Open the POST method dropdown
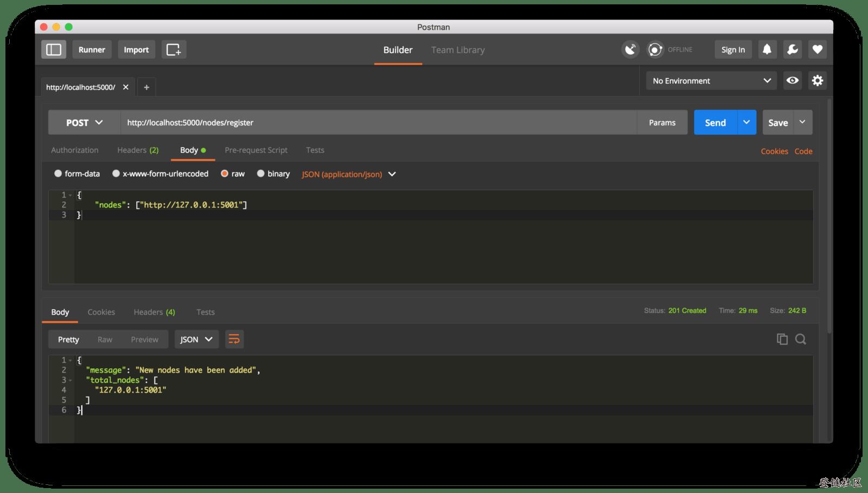Image resolution: width=868 pixels, height=493 pixels. [x=84, y=123]
